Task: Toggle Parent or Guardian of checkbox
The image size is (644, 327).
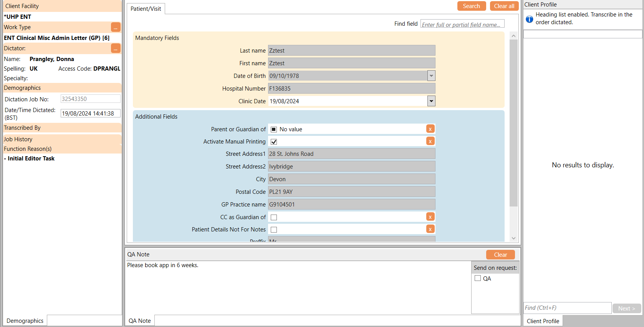Action: tap(274, 129)
